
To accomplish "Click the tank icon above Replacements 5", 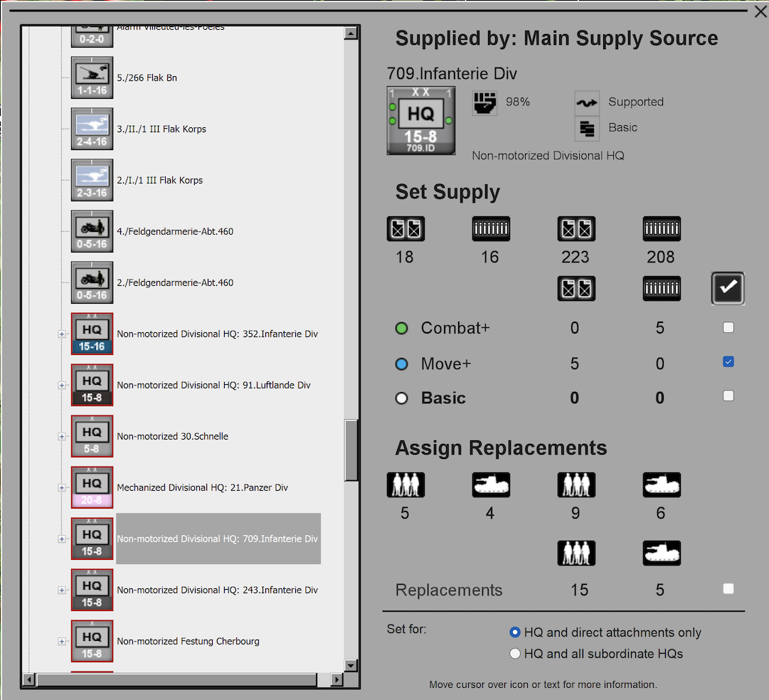I will click(x=662, y=553).
